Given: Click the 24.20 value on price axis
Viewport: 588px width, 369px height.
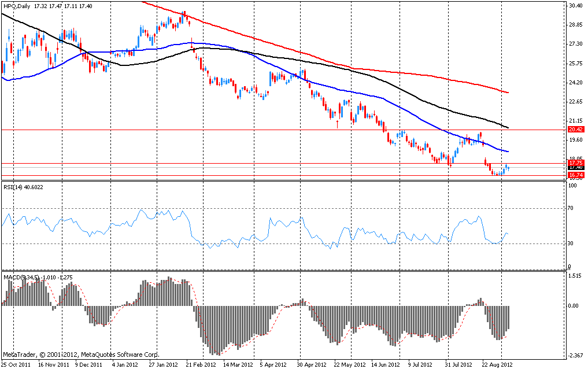Looking at the screenshot, I should (575, 83).
